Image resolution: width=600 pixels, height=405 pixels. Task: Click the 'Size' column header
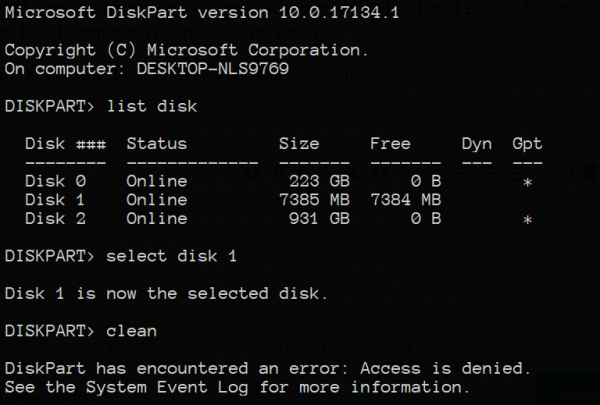[299, 144]
